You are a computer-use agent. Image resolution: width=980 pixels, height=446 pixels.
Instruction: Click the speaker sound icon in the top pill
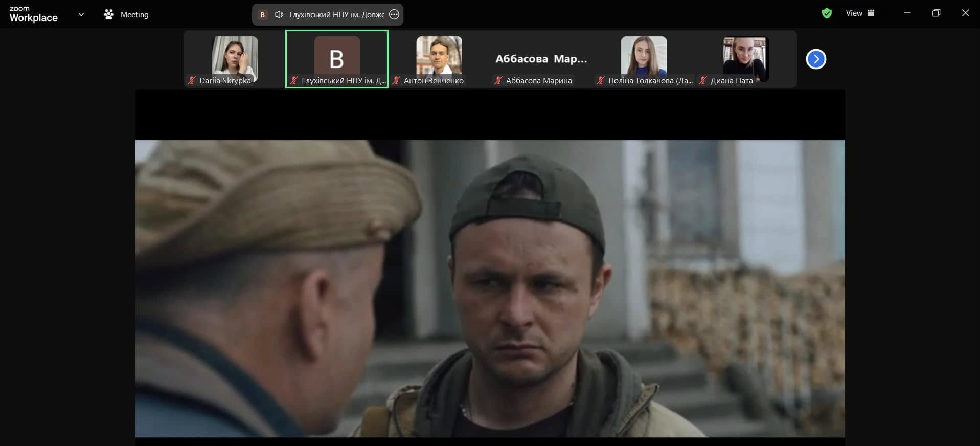pos(279,14)
